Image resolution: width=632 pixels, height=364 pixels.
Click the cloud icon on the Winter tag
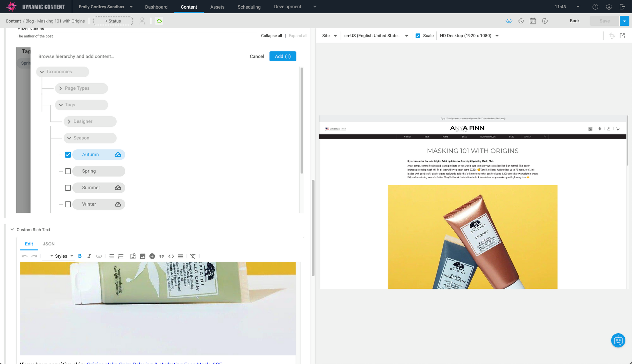pyautogui.click(x=118, y=204)
